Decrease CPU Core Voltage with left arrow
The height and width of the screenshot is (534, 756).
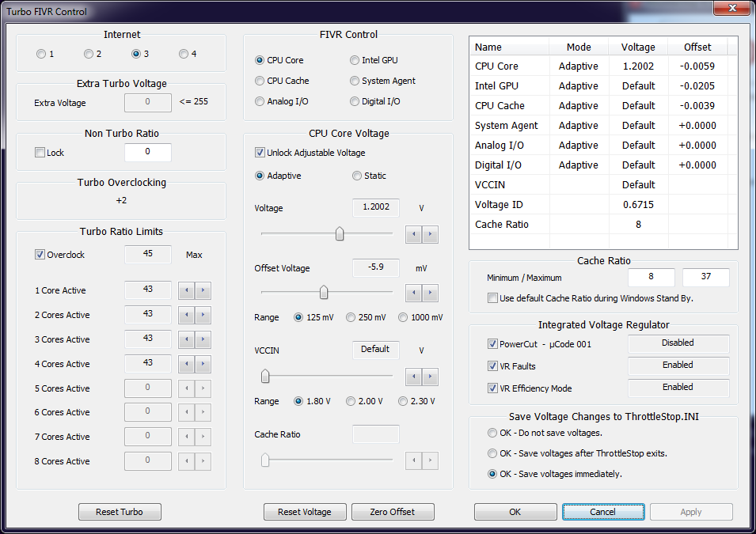click(414, 234)
